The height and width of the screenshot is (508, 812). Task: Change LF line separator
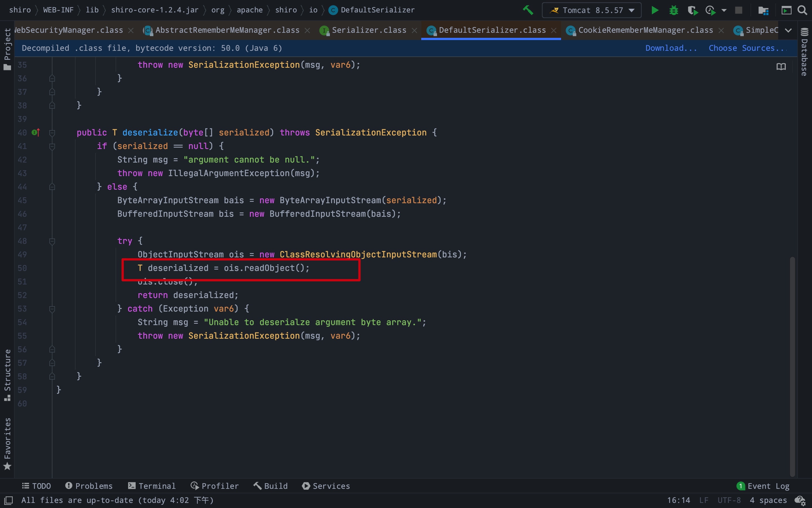(704, 500)
